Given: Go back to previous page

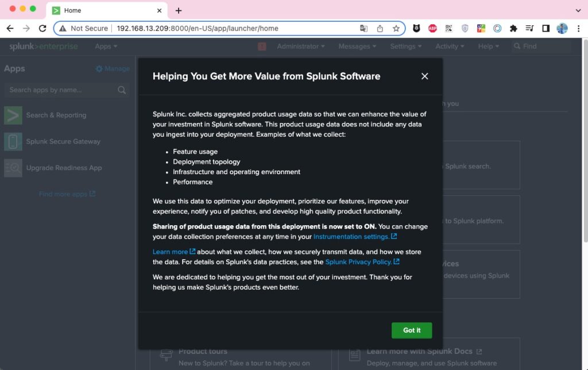Looking at the screenshot, I should (x=10, y=29).
